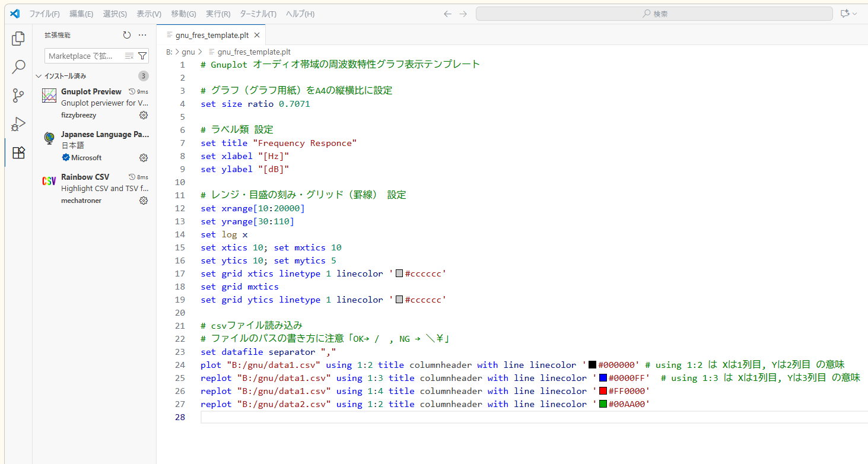This screenshot has width=868, height=464.
Task: Open the Search view icon
Action: pos(18,66)
